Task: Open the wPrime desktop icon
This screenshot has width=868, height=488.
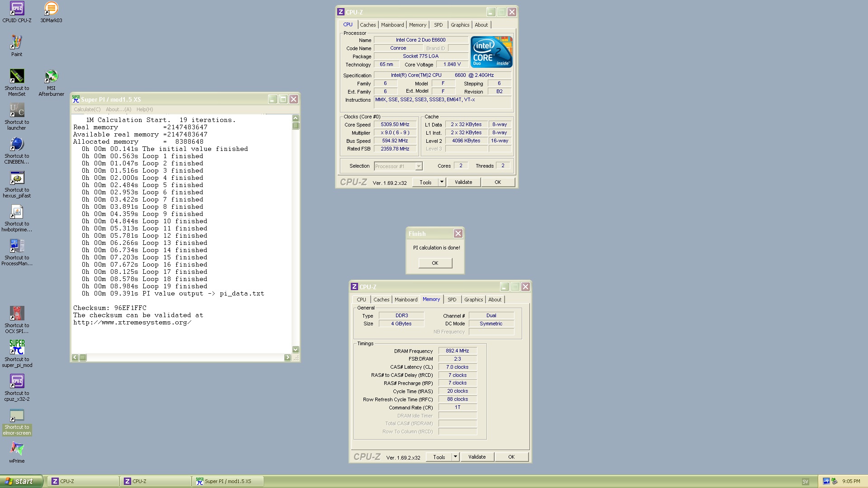Action: point(17,452)
